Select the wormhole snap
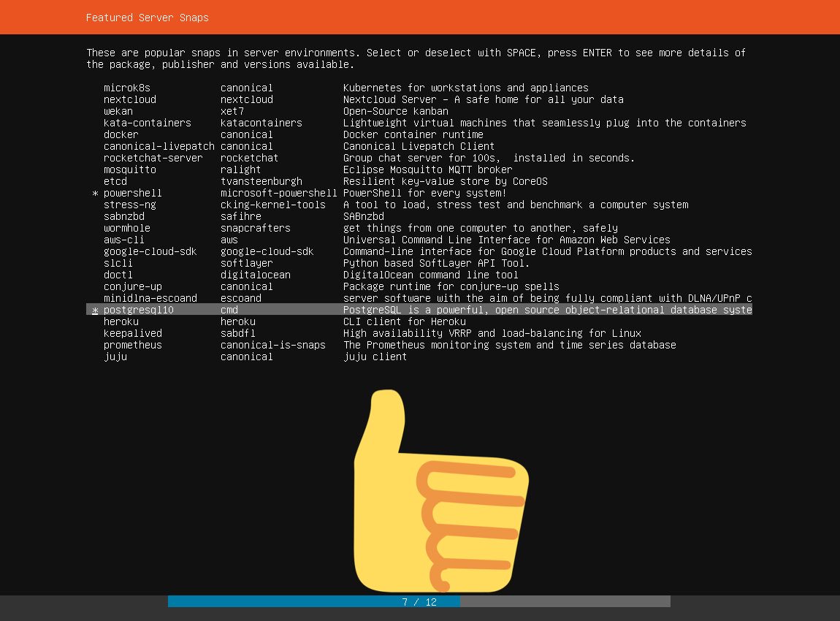Image resolution: width=840 pixels, height=621 pixels. click(x=419, y=228)
